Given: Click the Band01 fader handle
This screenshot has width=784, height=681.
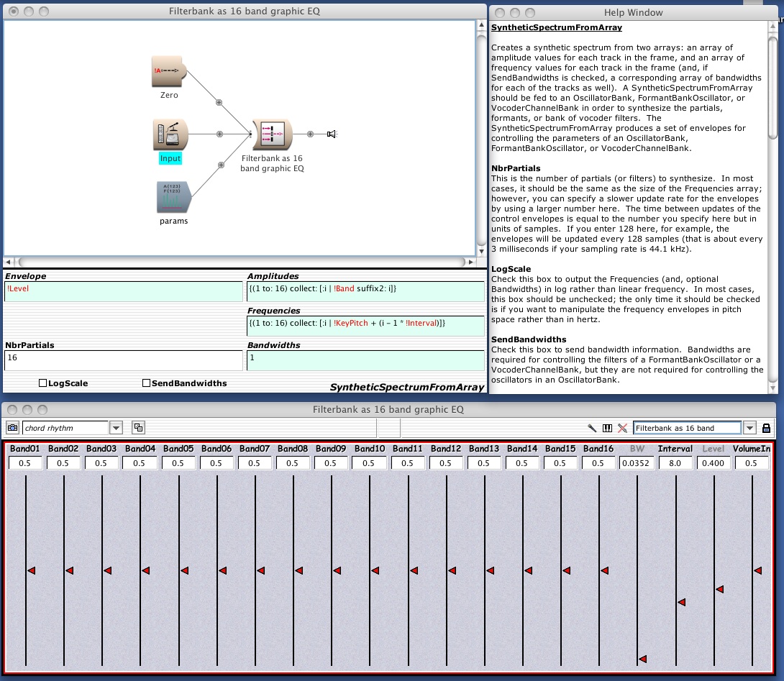Looking at the screenshot, I should [31, 570].
